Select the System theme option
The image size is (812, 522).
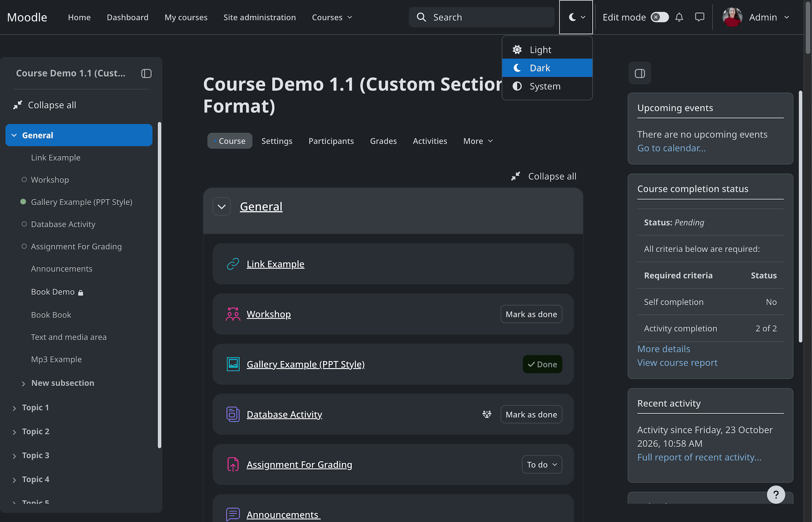point(547,86)
